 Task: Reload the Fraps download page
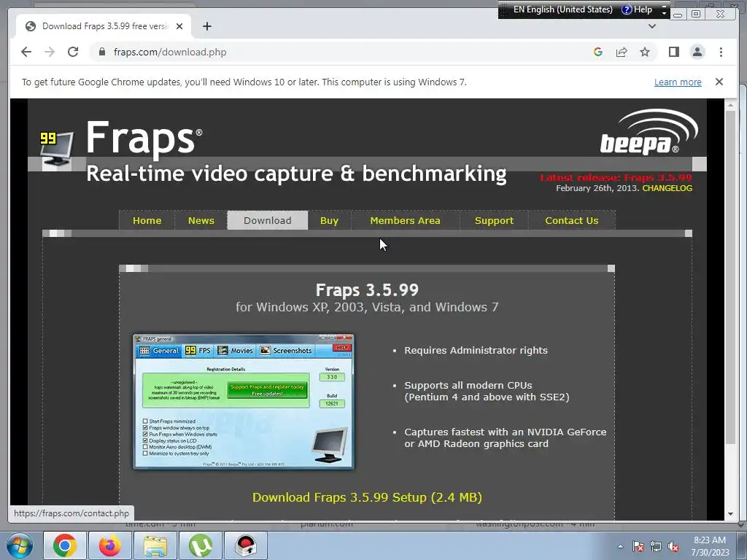(73, 52)
